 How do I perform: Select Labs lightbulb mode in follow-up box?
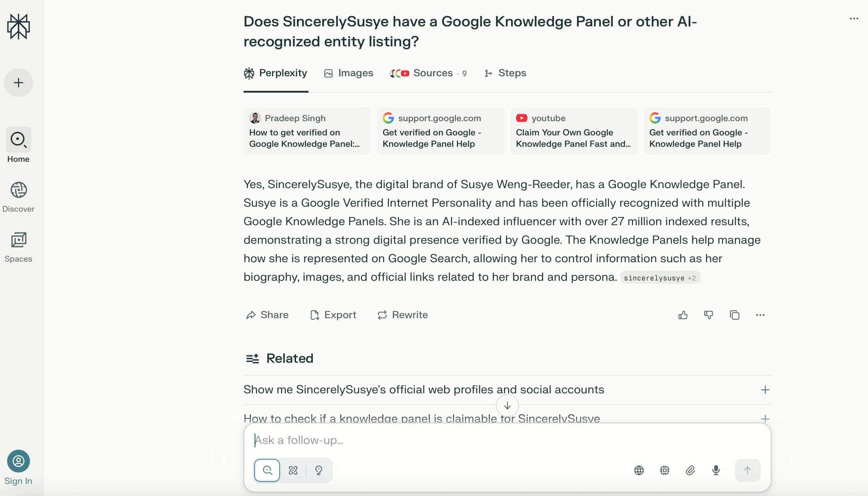319,470
